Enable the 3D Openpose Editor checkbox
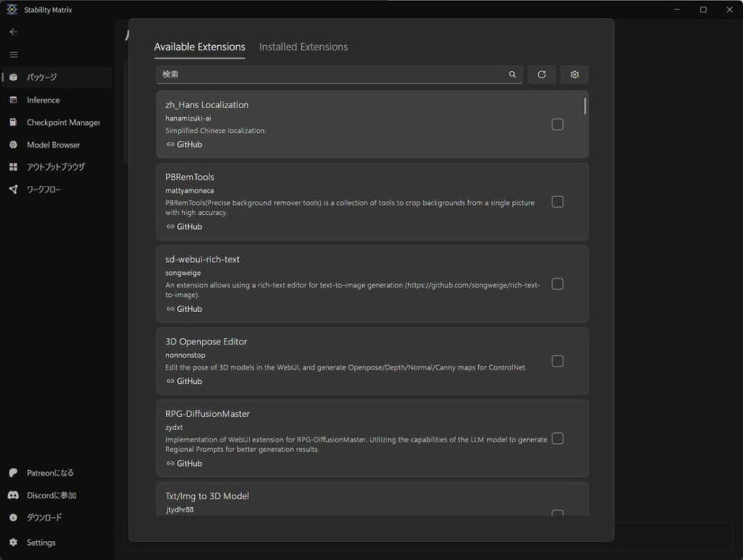Viewport: 743px width, 560px height. [557, 361]
